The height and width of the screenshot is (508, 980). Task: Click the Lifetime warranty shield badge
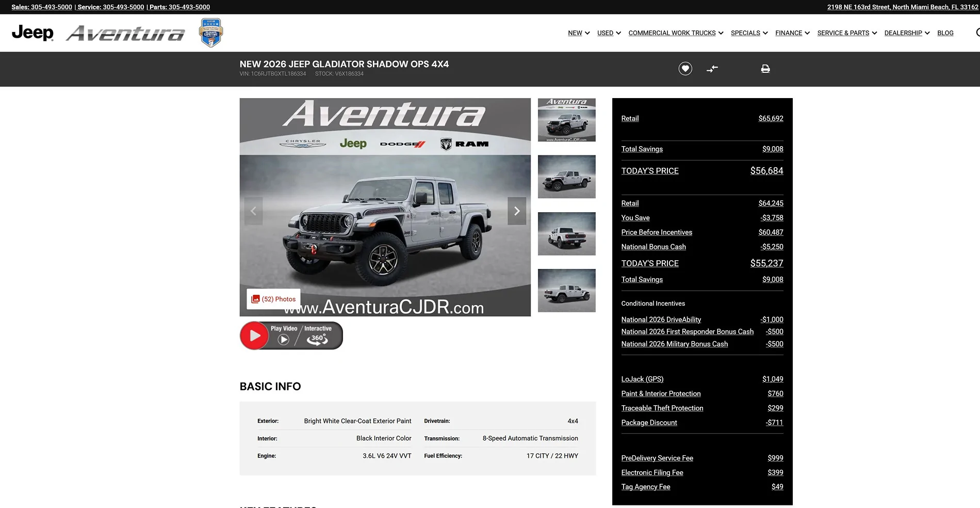211,33
